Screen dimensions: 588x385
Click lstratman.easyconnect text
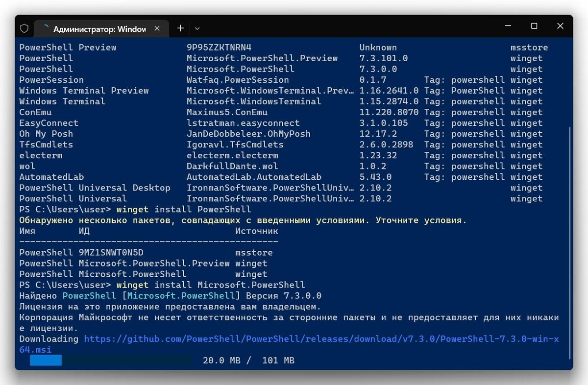coord(243,123)
